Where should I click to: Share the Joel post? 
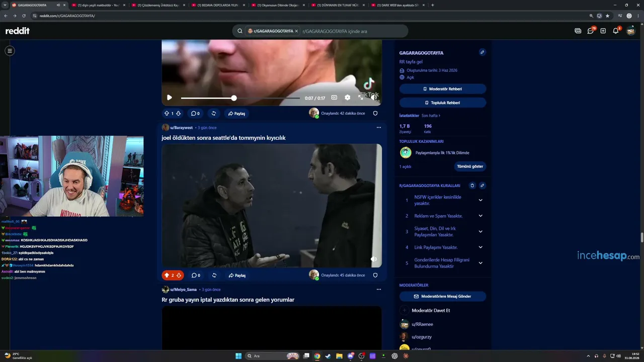pos(237,276)
